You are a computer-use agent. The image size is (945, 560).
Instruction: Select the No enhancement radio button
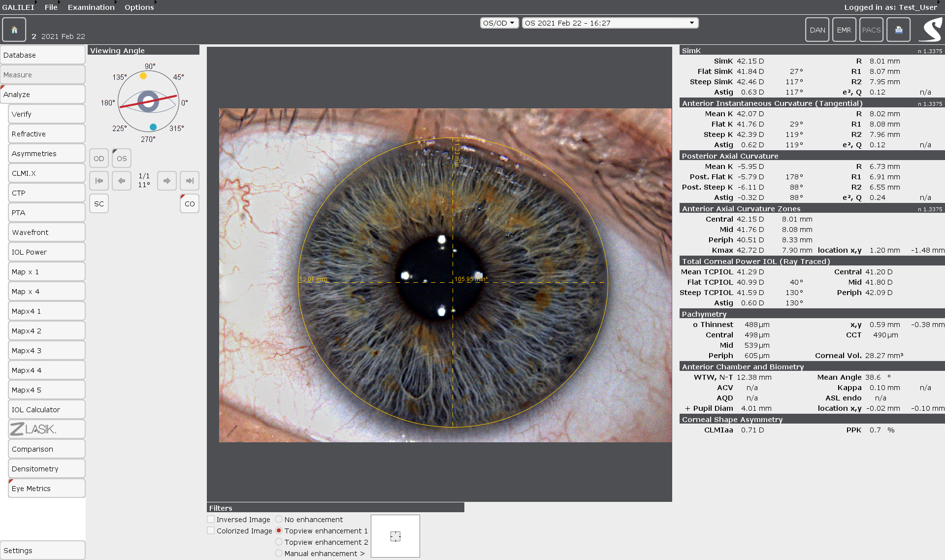(279, 519)
